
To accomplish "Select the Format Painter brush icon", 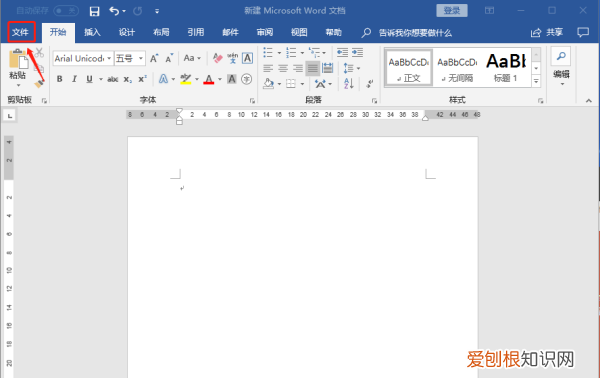I will (39, 83).
